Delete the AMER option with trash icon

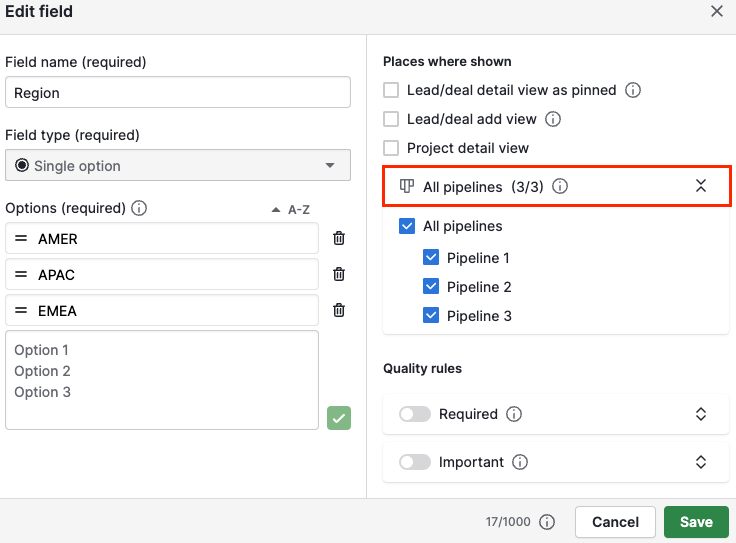tap(339, 238)
